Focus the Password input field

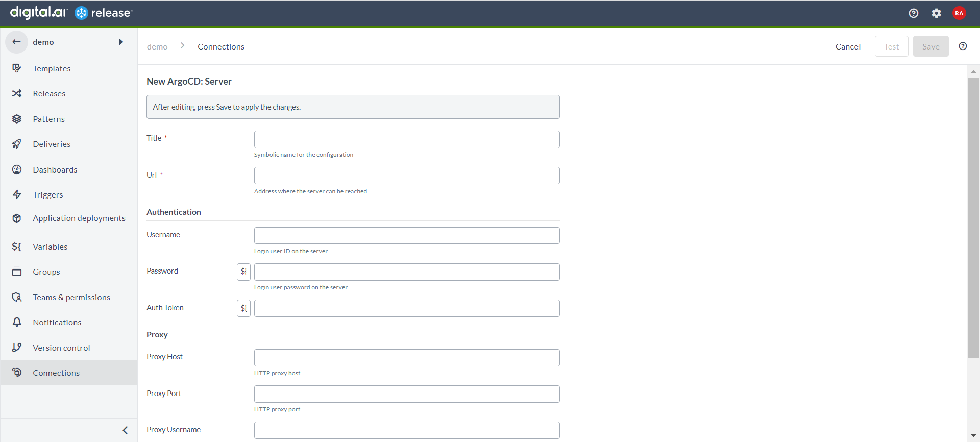coord(407,272)
